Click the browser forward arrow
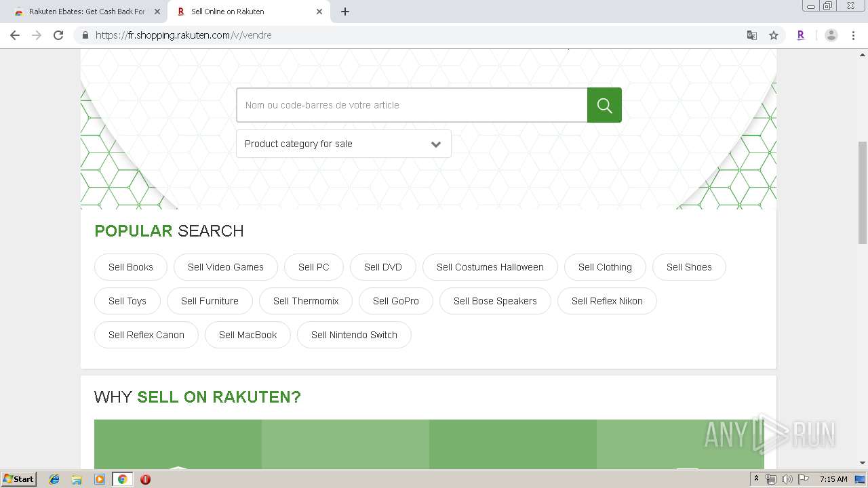This screenshot has width=868, height=488. tap(37, 35)
